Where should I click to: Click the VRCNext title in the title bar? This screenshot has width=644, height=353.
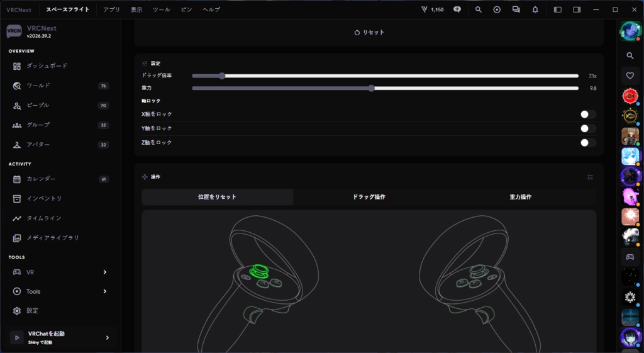tap(19, 9)
